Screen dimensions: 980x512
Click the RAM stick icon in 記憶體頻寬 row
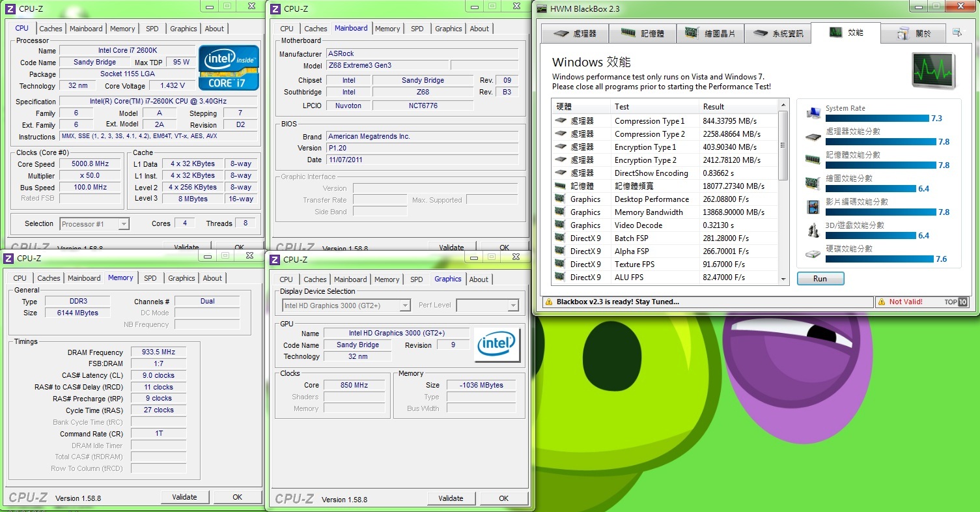pos(560,186)
